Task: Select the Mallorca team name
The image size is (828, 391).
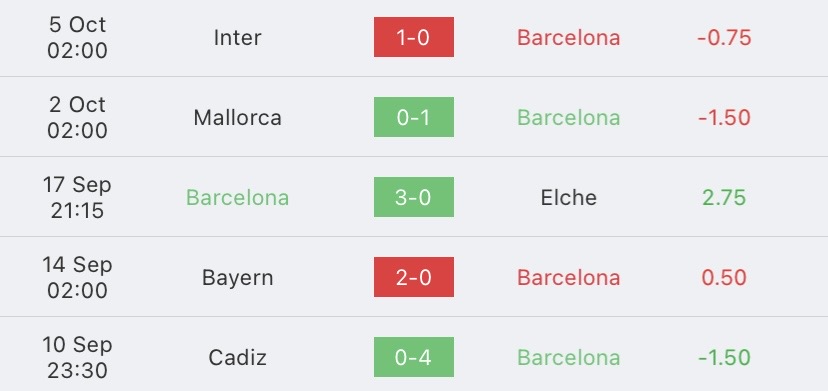Action: coord(237,117)
